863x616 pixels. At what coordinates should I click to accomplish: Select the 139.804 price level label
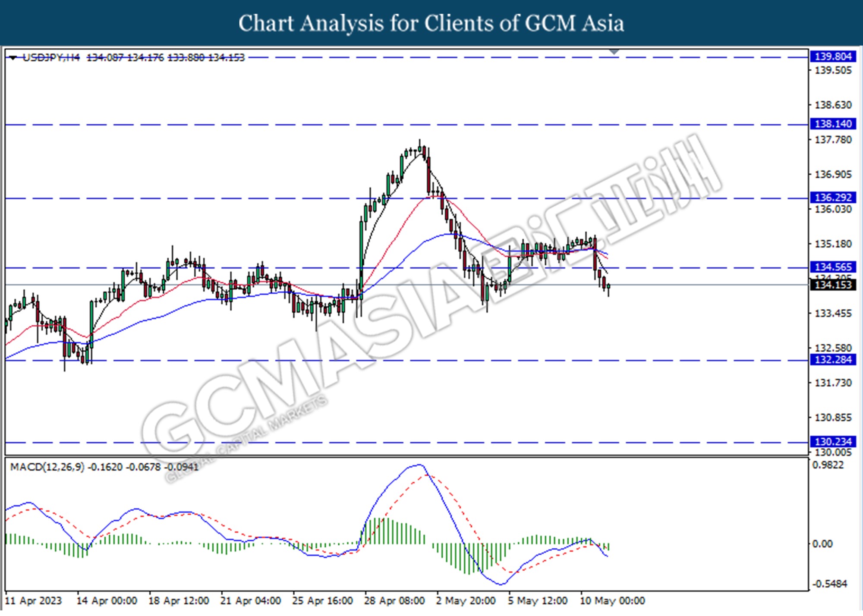point(833,57)
